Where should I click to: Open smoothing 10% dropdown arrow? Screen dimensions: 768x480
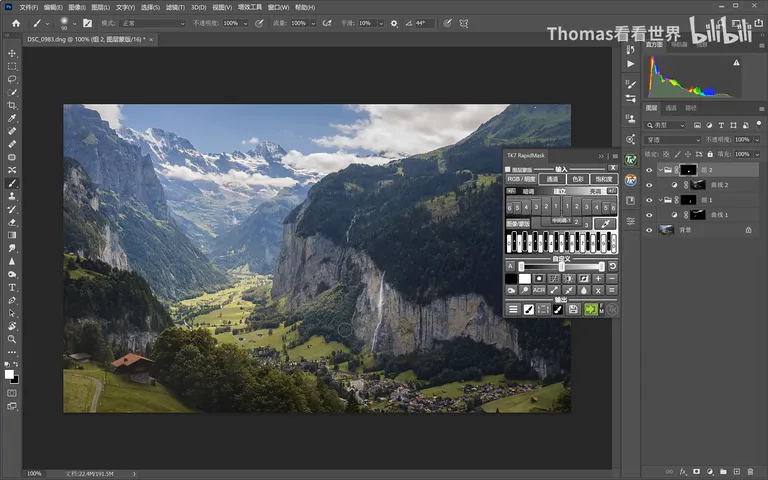coord(381,23)
